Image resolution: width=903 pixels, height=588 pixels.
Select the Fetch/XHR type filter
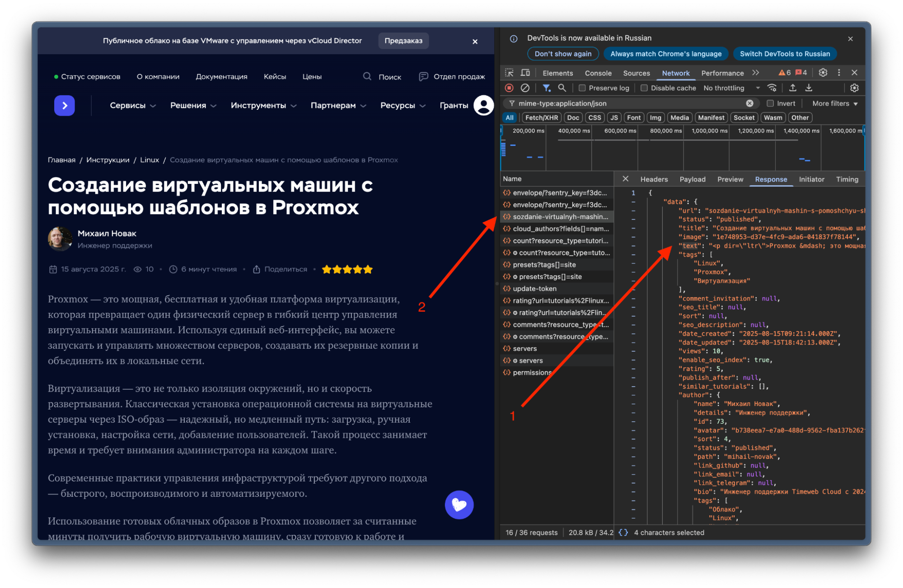coord(542,117)
